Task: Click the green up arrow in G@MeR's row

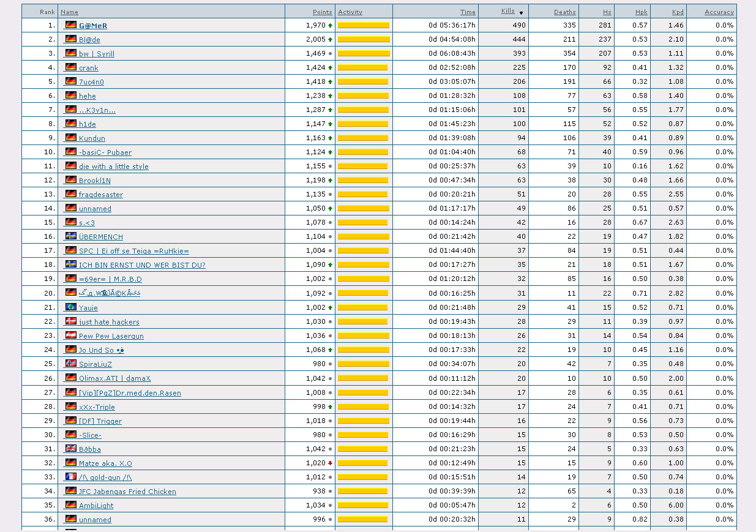Action: (x=331, y=26)
